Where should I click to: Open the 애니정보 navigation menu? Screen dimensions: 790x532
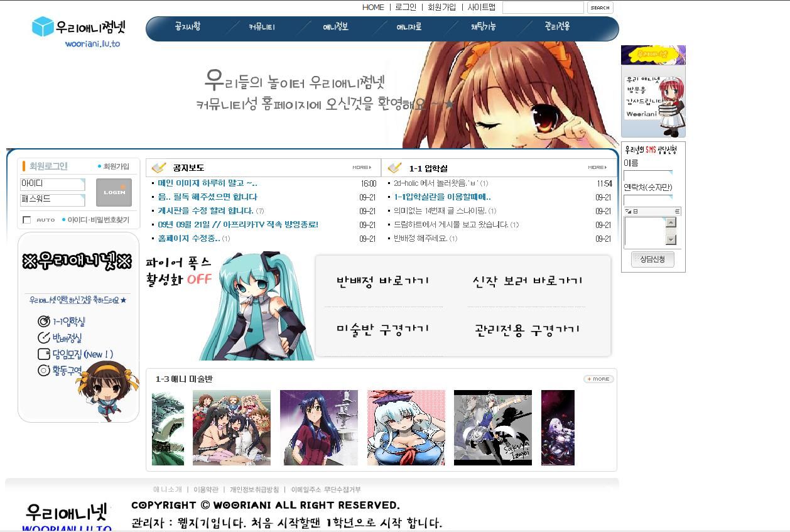point(335,27)
